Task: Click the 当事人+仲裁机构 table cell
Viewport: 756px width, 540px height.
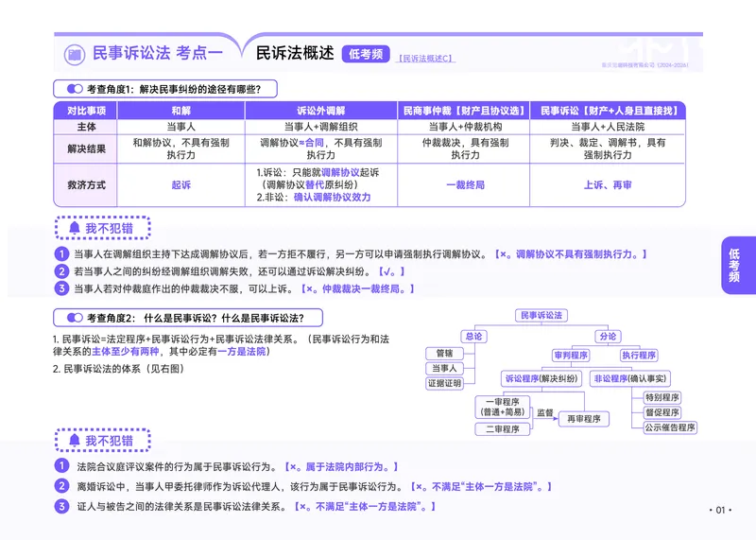Action: 465,127
